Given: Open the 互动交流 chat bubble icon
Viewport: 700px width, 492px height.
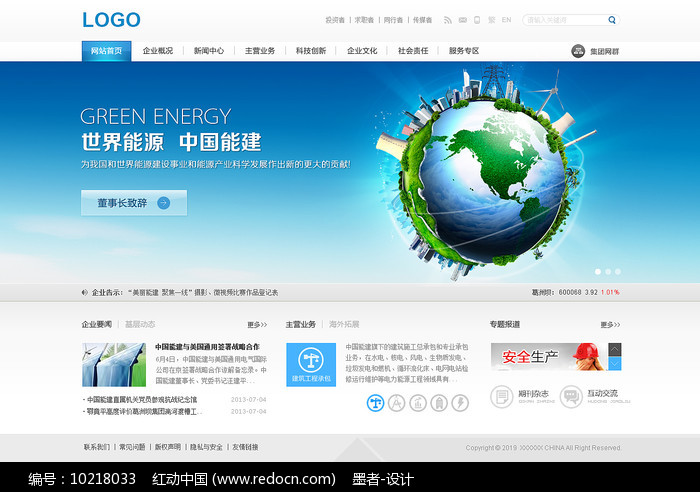Looking at the screenshot, I should pyautogui.click(x=571, y=397).
